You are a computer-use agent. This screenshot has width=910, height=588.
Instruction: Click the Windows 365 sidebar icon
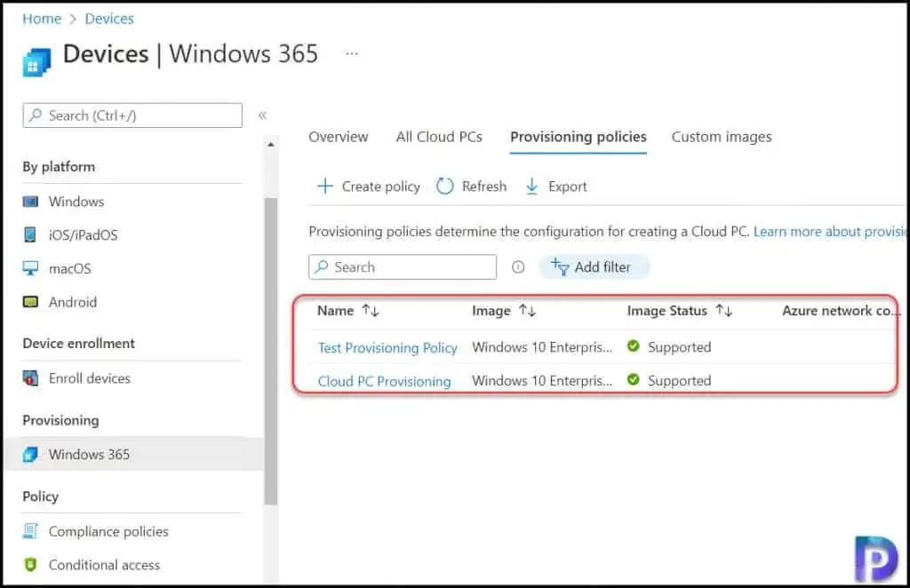click(x=31, y=455)
